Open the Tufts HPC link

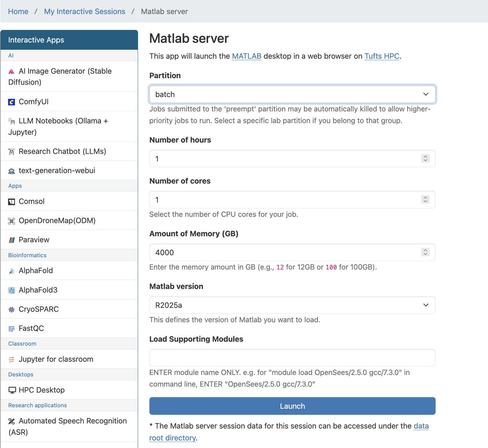(382, 56)
